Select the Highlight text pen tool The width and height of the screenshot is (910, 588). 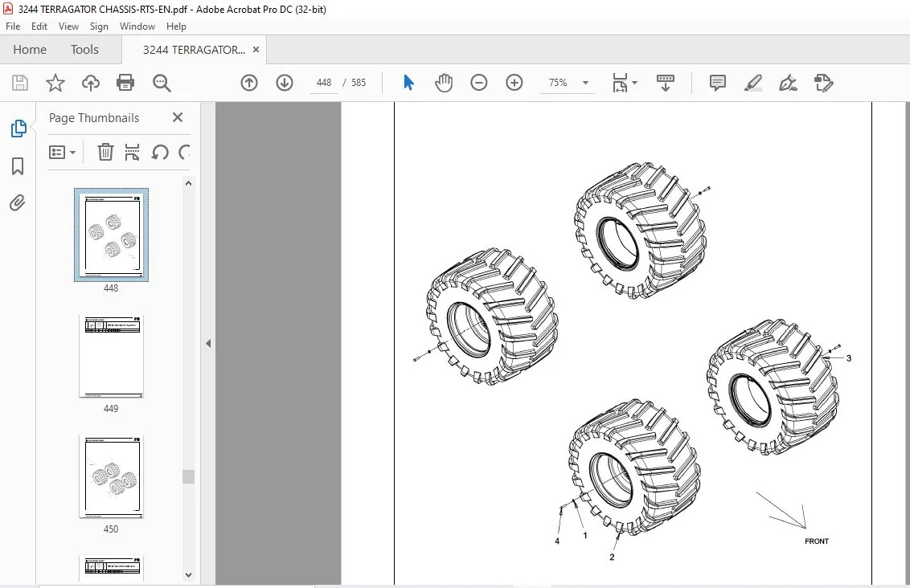pyautogui.click(x=752, y=83)
